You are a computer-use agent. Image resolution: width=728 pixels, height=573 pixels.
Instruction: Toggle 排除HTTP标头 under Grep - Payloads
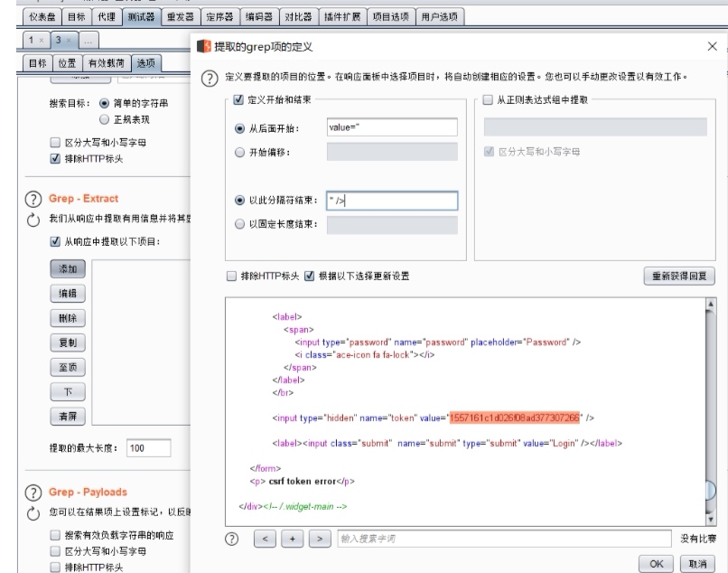(x=55, y=568)
